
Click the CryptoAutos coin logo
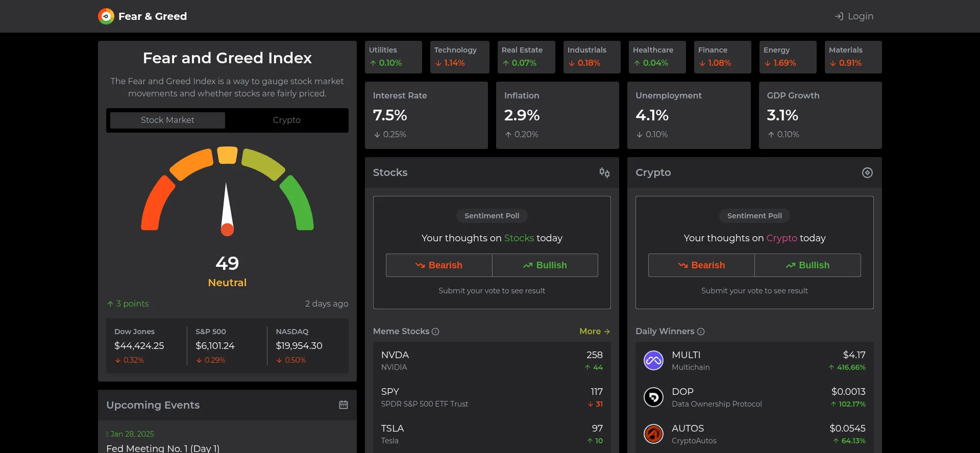pos(653,434)
